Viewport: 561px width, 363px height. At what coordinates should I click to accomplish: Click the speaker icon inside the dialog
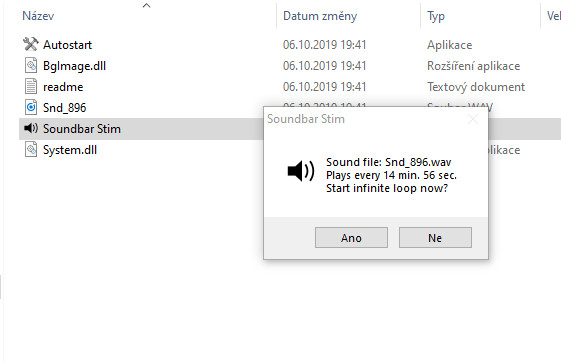[301, 171]
